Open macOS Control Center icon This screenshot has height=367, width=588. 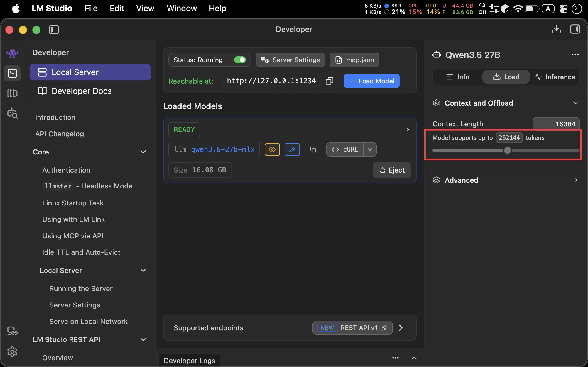point(564,9)
